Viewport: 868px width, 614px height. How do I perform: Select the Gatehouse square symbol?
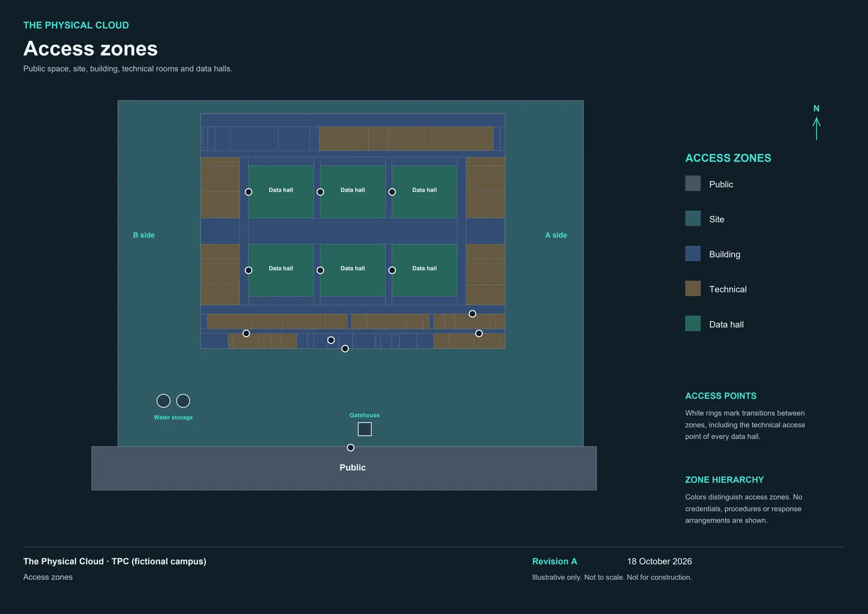(x=365, y=429)
